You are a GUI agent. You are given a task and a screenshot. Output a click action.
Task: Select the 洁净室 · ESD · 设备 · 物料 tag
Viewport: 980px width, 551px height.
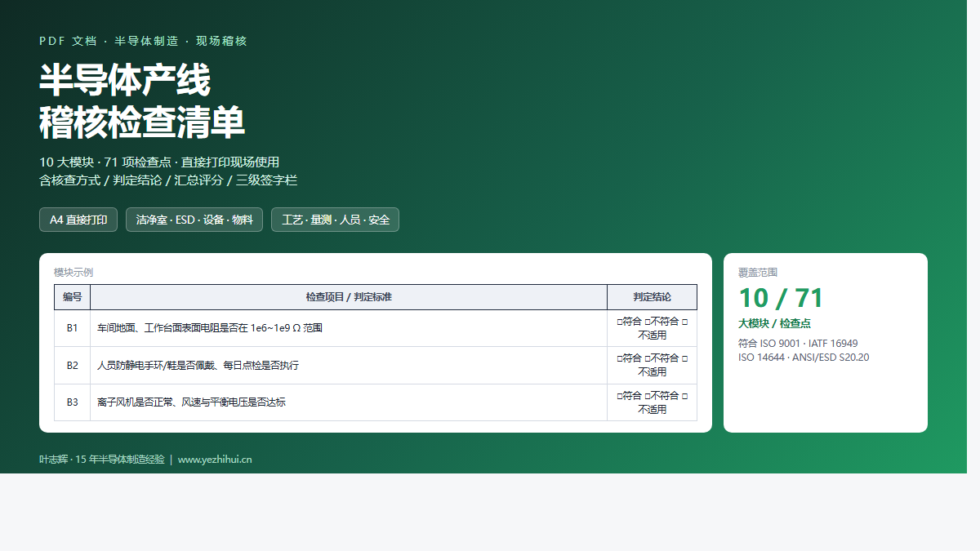click(194, 220)
